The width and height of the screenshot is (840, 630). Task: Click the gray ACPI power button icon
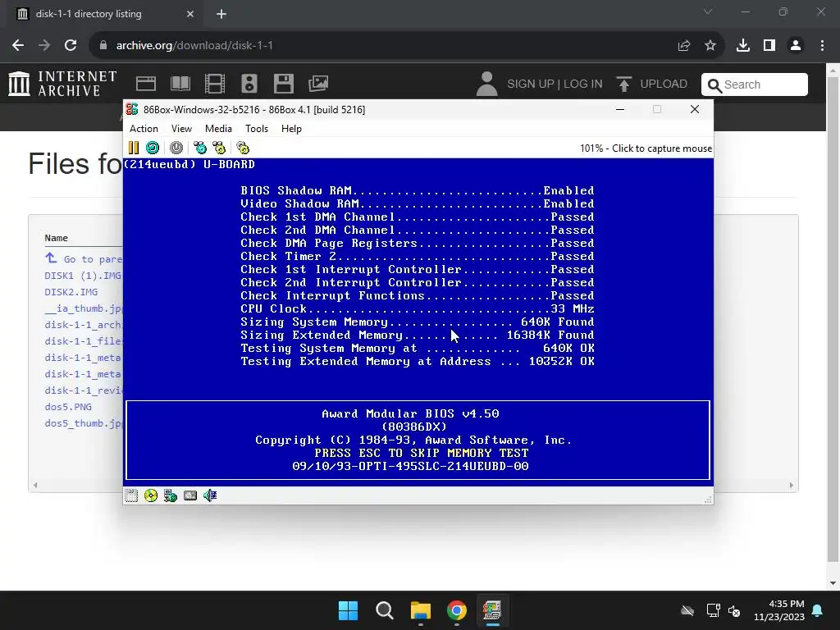tap(176, 148)
